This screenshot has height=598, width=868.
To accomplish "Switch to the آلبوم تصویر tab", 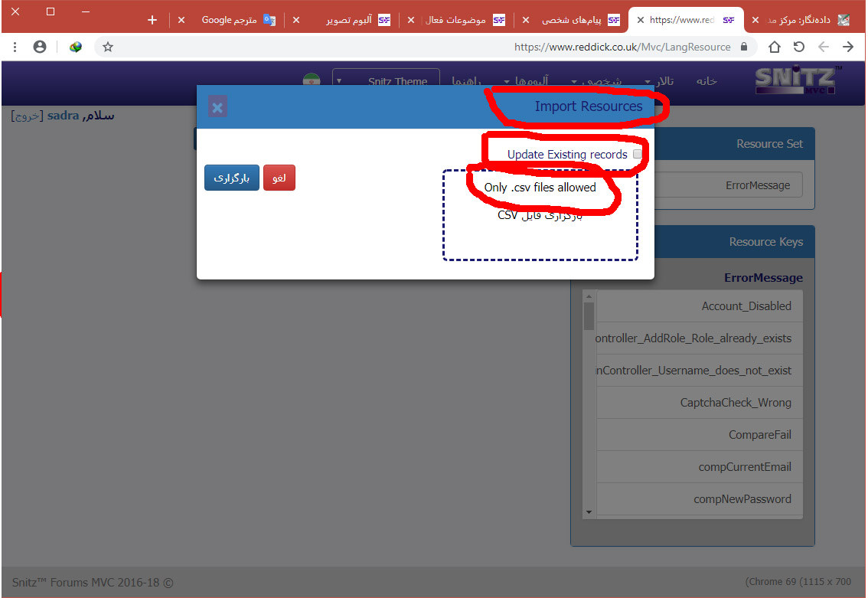I will (348, 20).
